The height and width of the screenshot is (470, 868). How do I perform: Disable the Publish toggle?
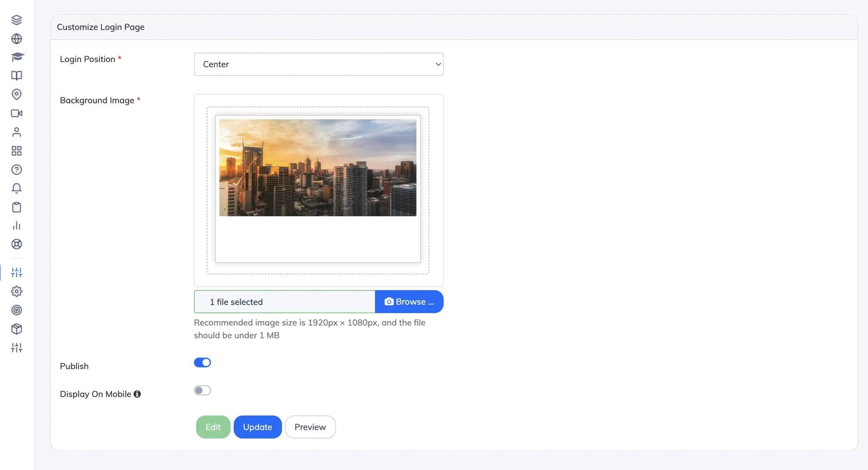(x=203, y=362)
